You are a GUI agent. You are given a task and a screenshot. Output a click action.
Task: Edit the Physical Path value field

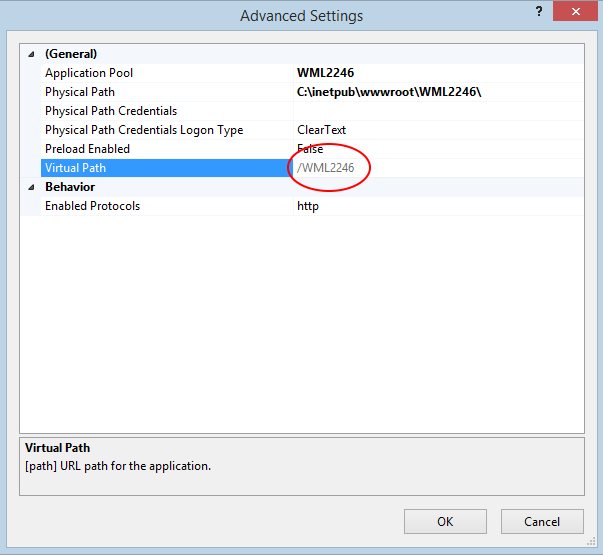pyautogui.click(x=438, y=92)
